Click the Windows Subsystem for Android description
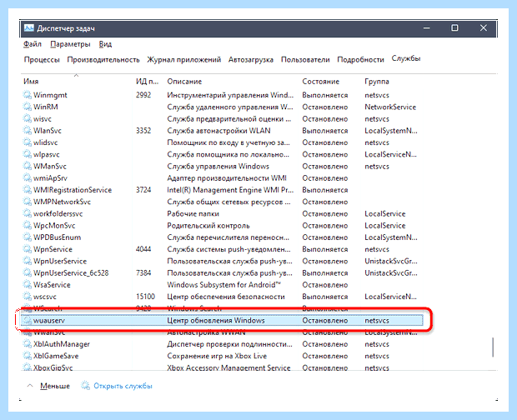This screenshot has height=420, width=517. coord(223,285)
